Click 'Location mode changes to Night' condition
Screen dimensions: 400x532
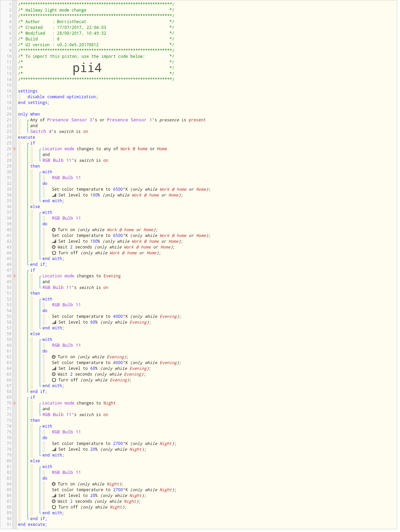click(x=79, y=403)
